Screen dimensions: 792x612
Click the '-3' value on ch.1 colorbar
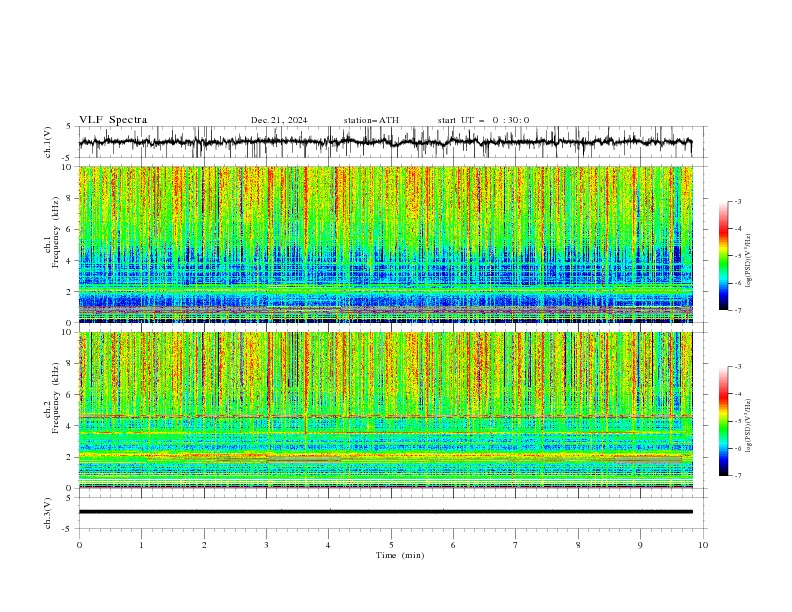click(x=737, y=201)
